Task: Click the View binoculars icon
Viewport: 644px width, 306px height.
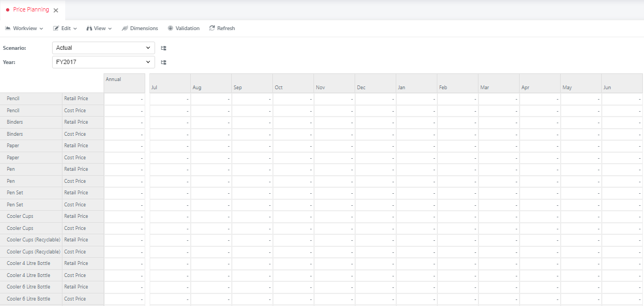Action: [89, 28]
